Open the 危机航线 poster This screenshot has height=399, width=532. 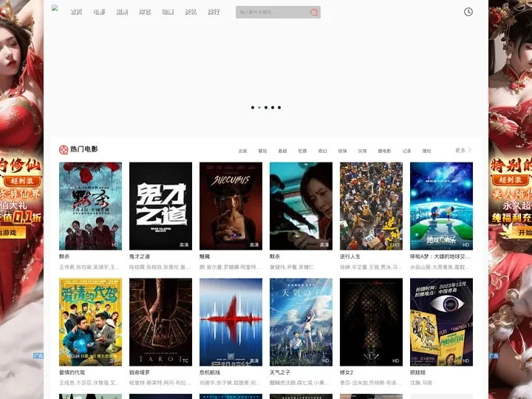pyautogui.click(x=231, y=322)
